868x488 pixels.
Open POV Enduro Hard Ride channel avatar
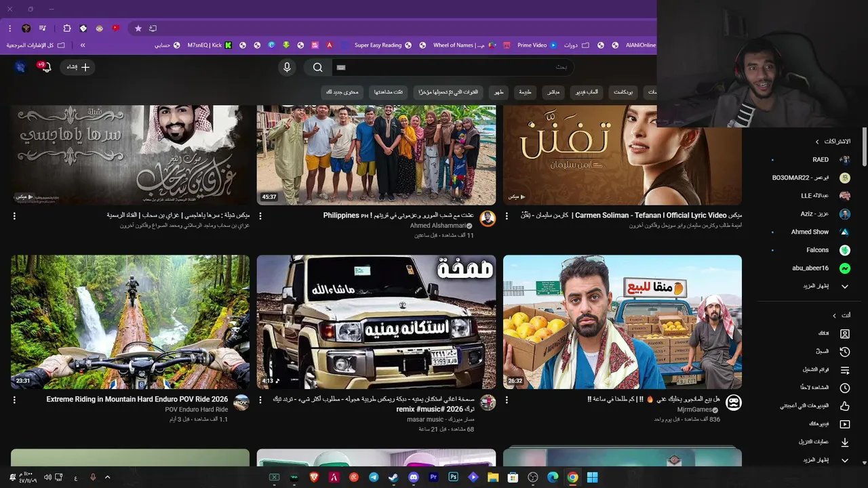241,403
